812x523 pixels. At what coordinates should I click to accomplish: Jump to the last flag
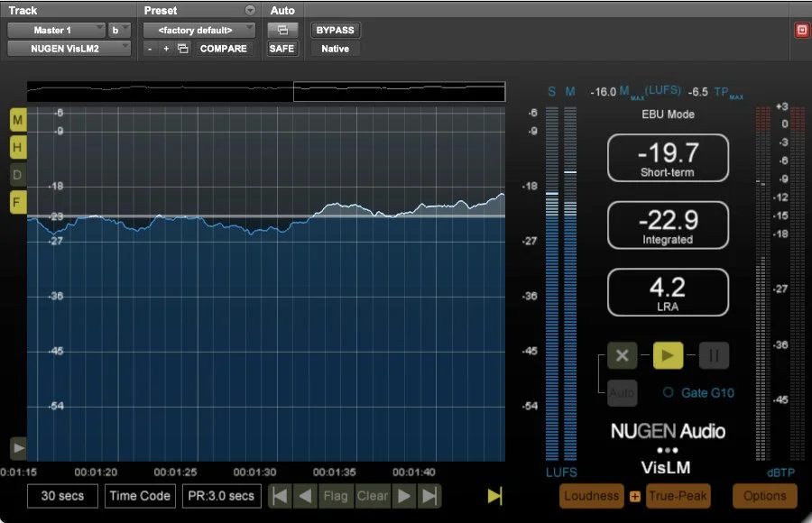tap(429, 496)
